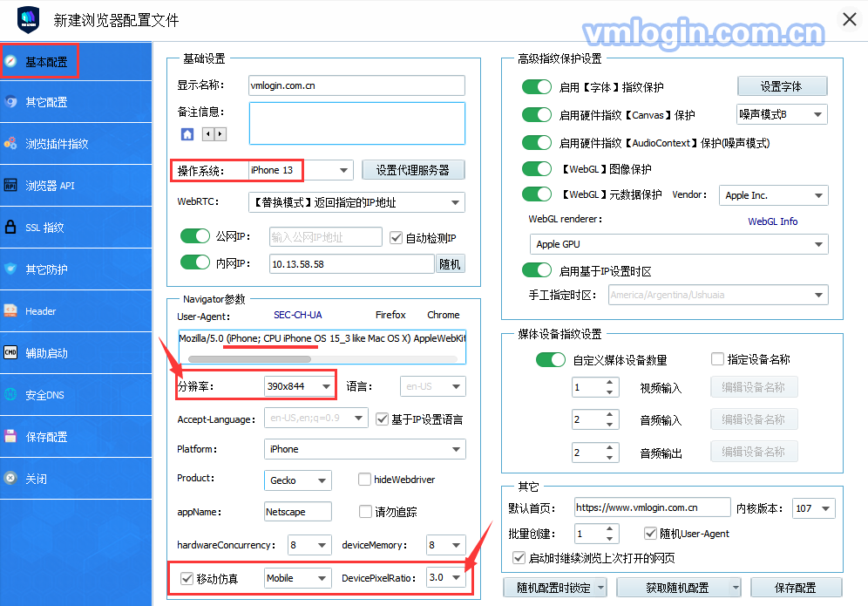Image resolution: width=868 pixels, height=606 pixels.
Task: Open the 操作系统 iPhone 13 dropdown
Action: 302,170
